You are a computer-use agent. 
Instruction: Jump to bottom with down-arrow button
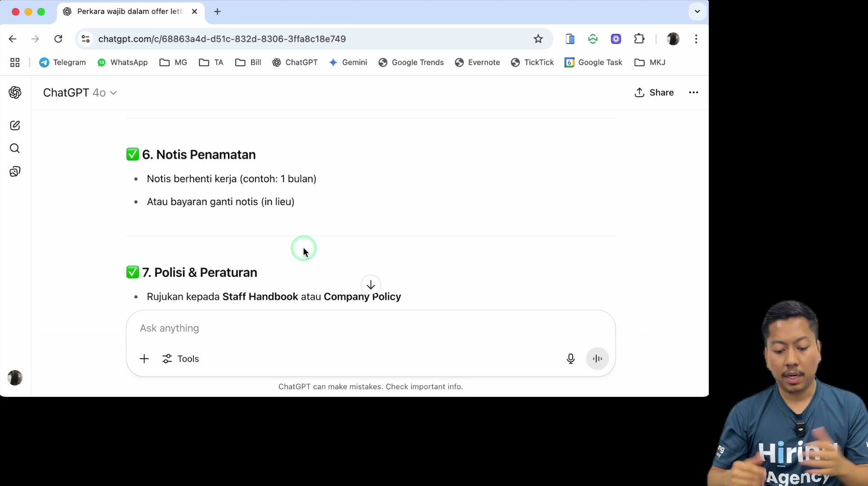coord(371,285)
